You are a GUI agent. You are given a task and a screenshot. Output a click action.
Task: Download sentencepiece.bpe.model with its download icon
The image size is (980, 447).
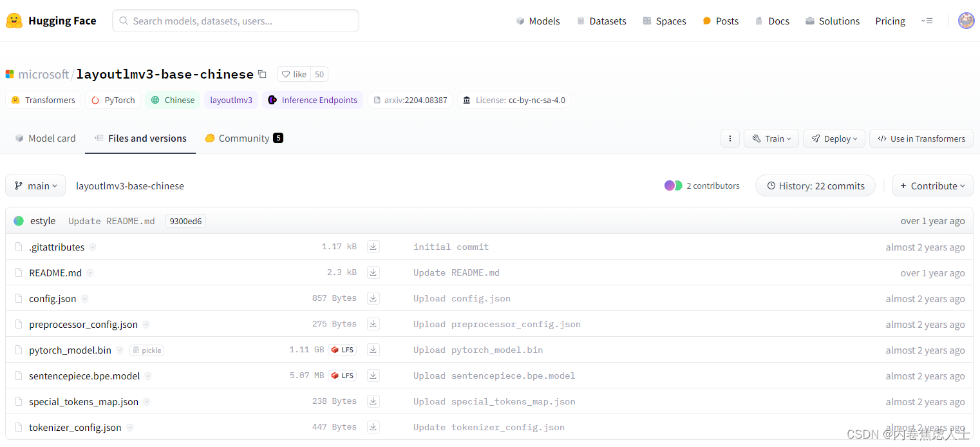[x=373, y=376]
